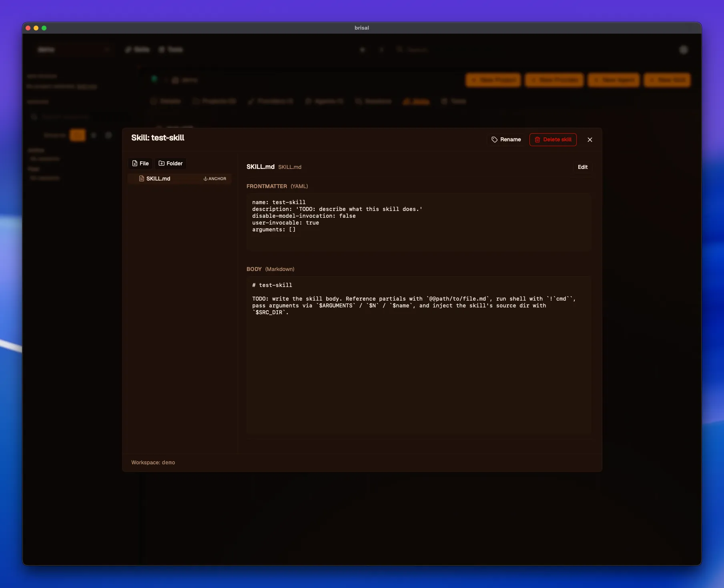724x588 pixels.
Task: Click the 'name: test-skill' frontmatter line
Action: tap(279, 202)
